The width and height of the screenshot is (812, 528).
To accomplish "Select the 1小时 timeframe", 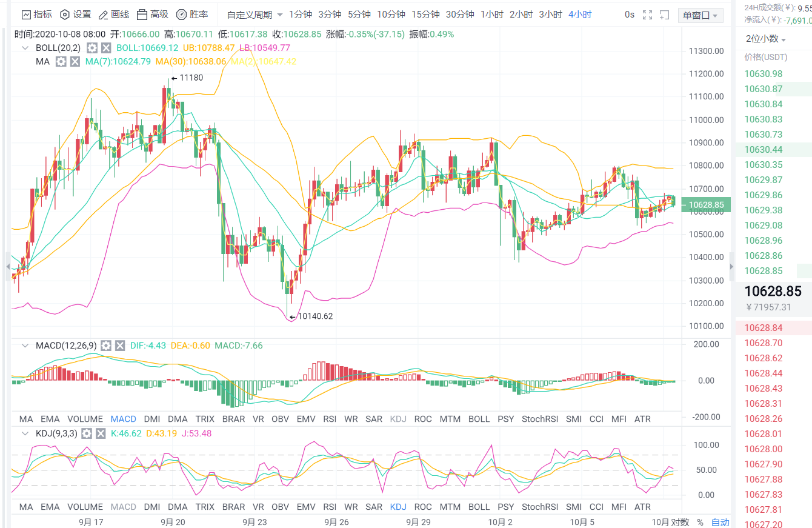I will (x=492, y=15).
